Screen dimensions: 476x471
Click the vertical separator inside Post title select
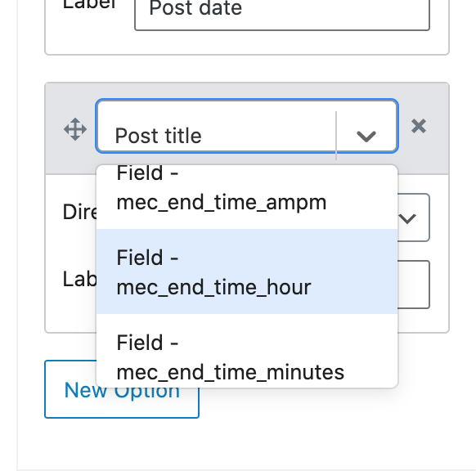336,136
